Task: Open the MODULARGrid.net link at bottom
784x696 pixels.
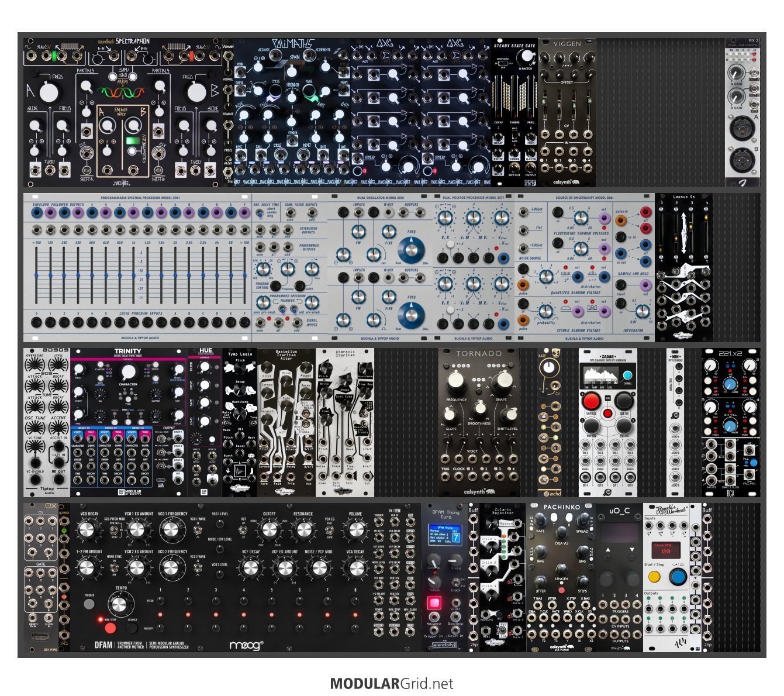Action: click(x=392, y=684)
